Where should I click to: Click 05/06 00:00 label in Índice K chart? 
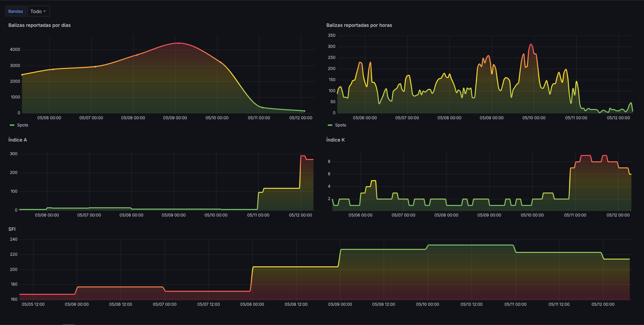pyautogui.click(x=361, y=215)
